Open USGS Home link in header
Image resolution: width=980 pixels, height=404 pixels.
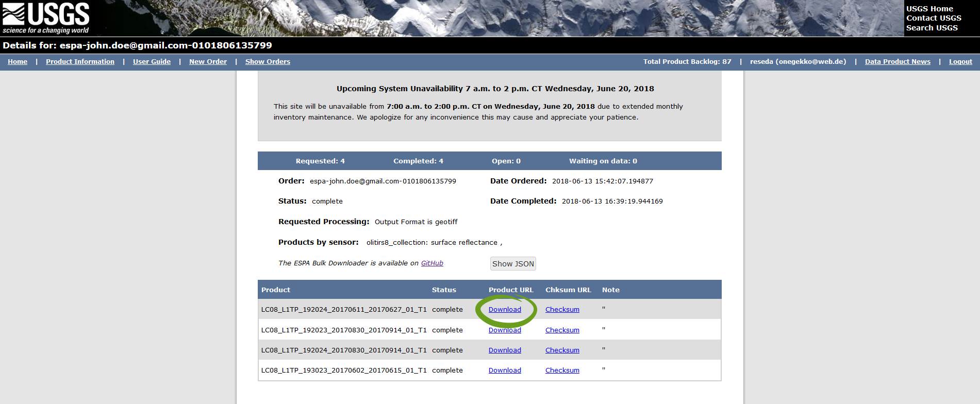(929, 9)
